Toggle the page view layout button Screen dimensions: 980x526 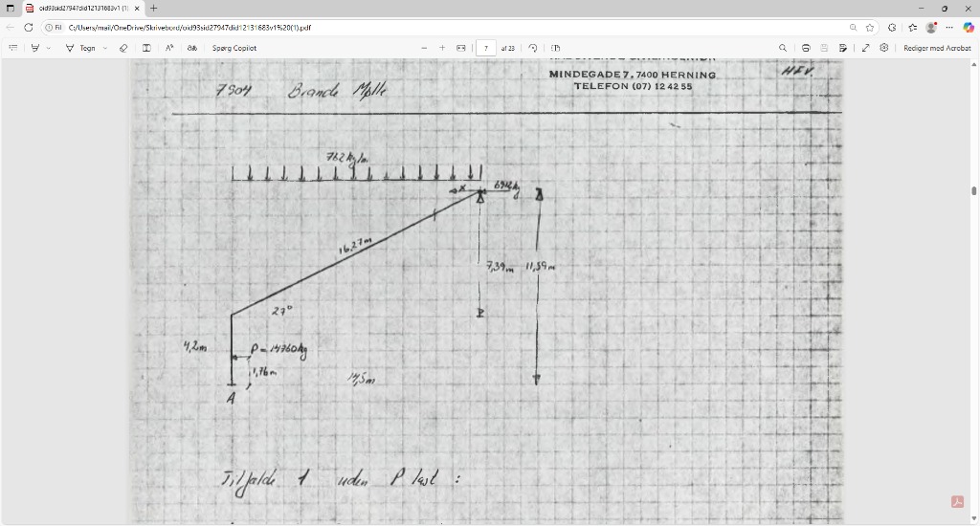click(x=555, y=48)
